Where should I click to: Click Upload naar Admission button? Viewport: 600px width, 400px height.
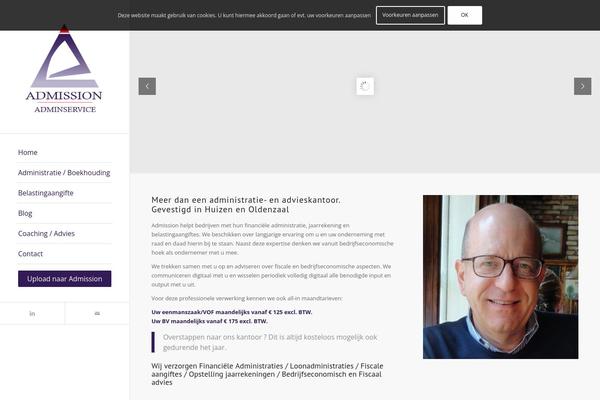pos(65,279)
